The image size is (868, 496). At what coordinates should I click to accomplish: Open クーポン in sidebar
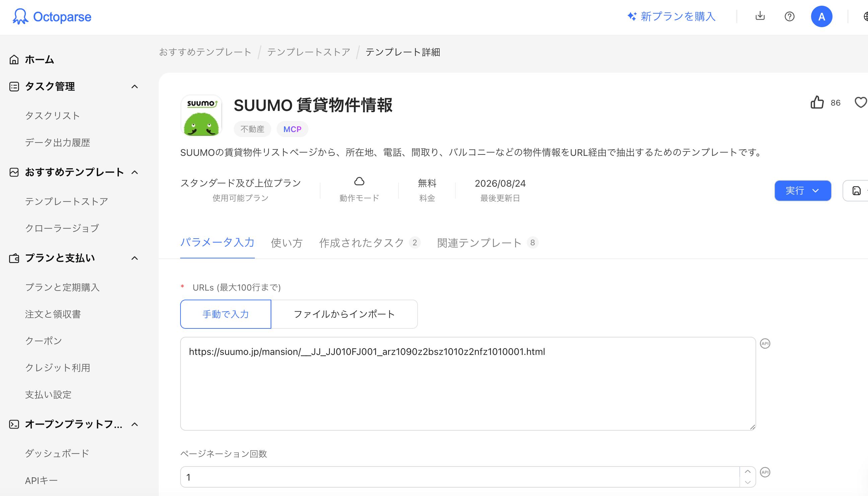click(x=43, y=340)
